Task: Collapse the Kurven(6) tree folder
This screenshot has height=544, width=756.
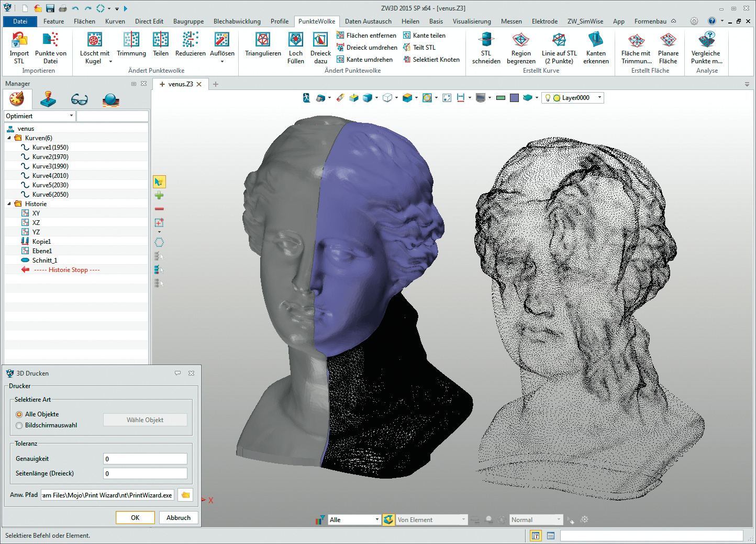Action: (x=9, y=138)
